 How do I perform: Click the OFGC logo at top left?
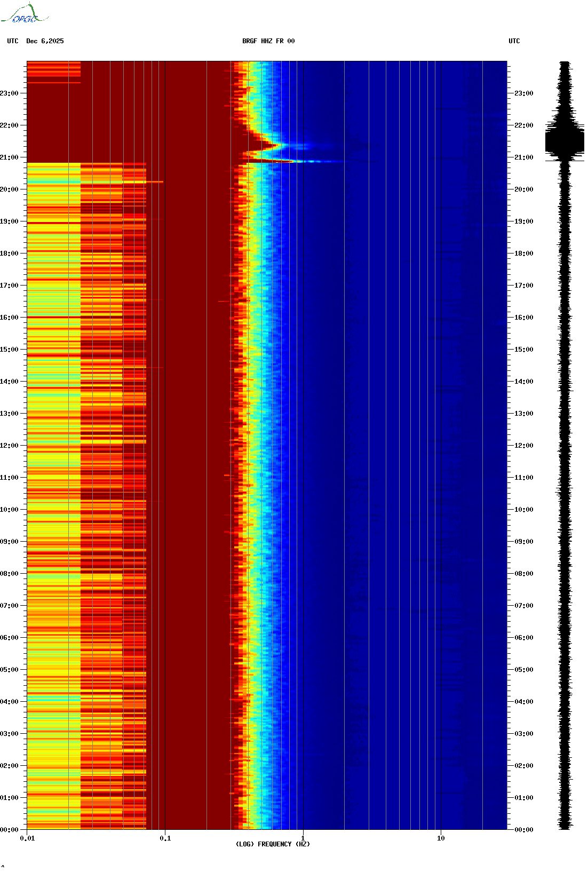(x=25, y=13)
